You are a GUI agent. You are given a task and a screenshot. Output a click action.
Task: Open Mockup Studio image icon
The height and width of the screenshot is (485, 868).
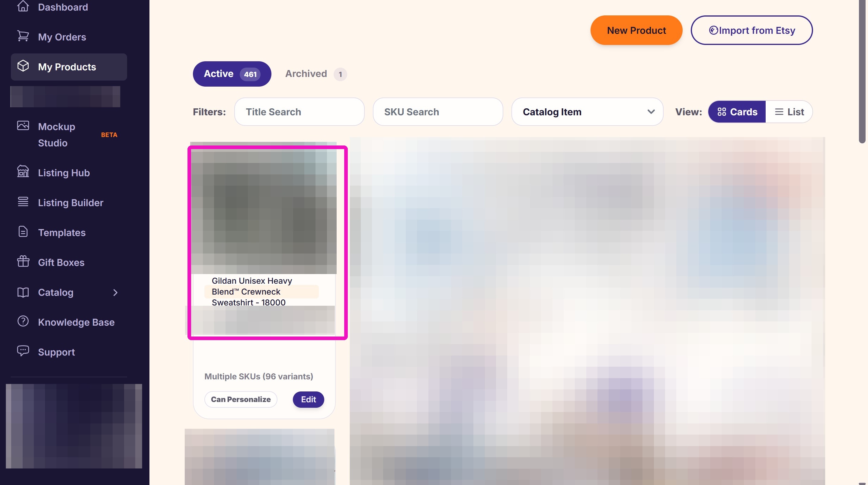pos(23,126)
